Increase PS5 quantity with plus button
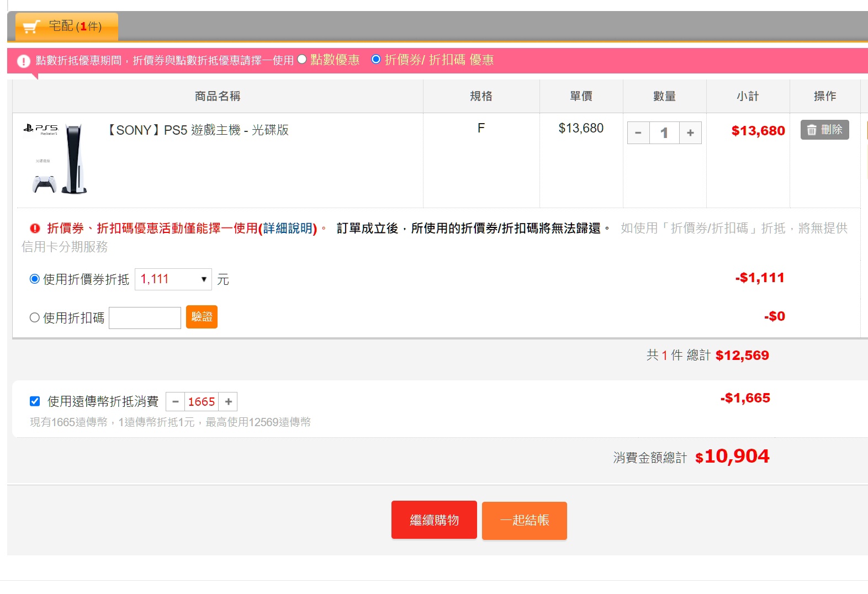This screenshot has width=868, height=594. click(x=690, y=133)
